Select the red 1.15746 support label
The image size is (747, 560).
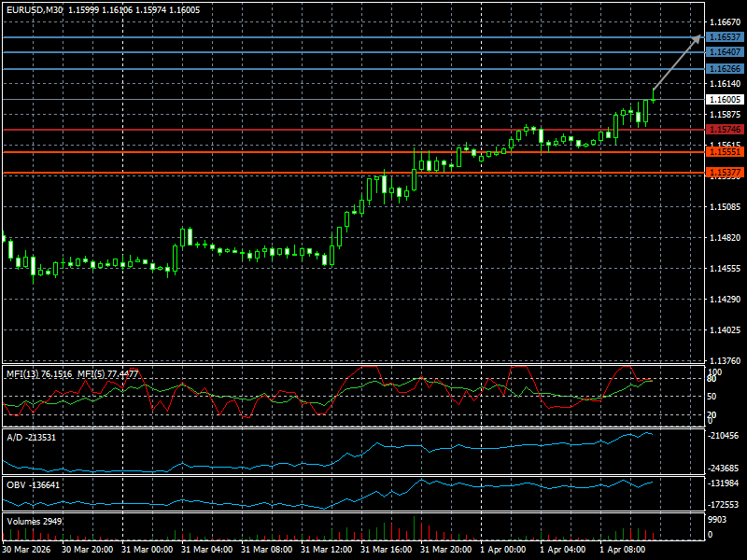coord(725,130)
